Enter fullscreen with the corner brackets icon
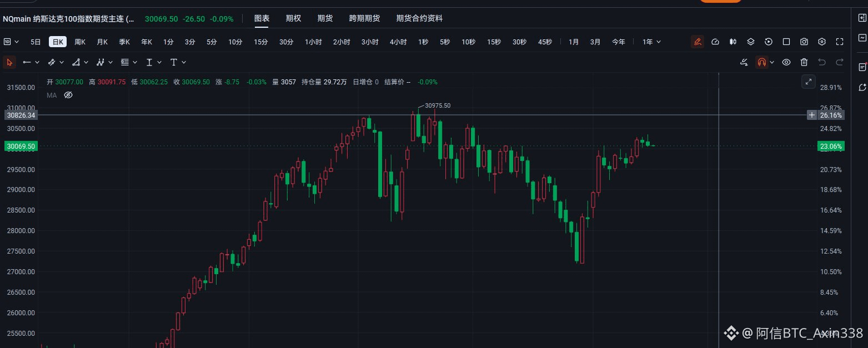This screenshot has width=868, height=348. [x=840, y=42]
